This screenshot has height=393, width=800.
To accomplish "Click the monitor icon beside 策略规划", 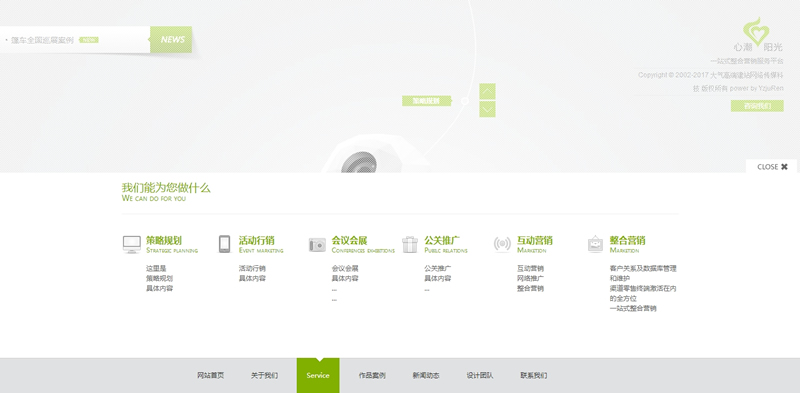I will pos(132,244).
